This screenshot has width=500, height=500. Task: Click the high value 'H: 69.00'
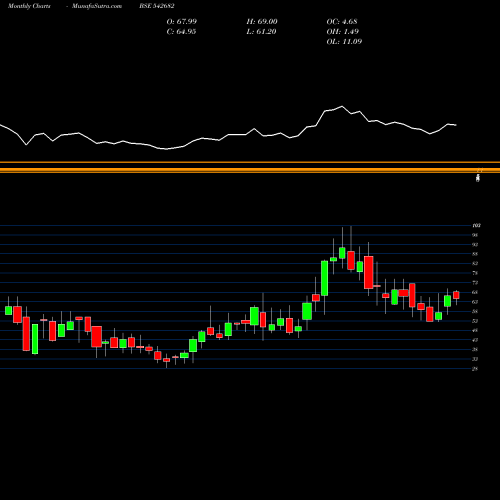262,21
